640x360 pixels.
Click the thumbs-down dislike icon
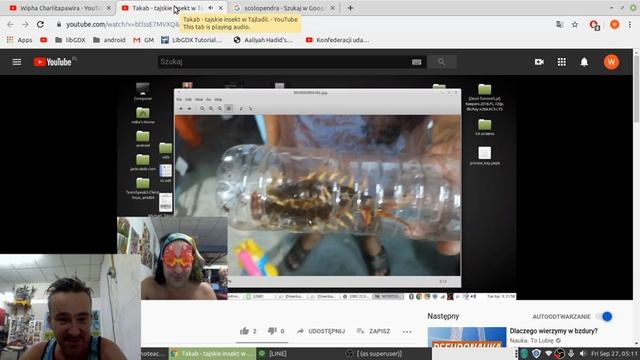click(x=272, y=331)
